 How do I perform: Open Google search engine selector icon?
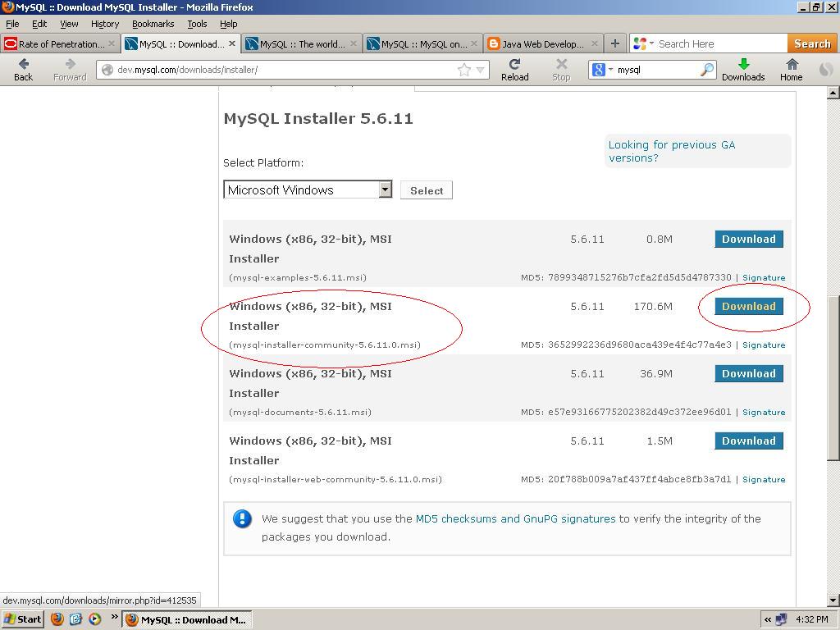(599, 70)
